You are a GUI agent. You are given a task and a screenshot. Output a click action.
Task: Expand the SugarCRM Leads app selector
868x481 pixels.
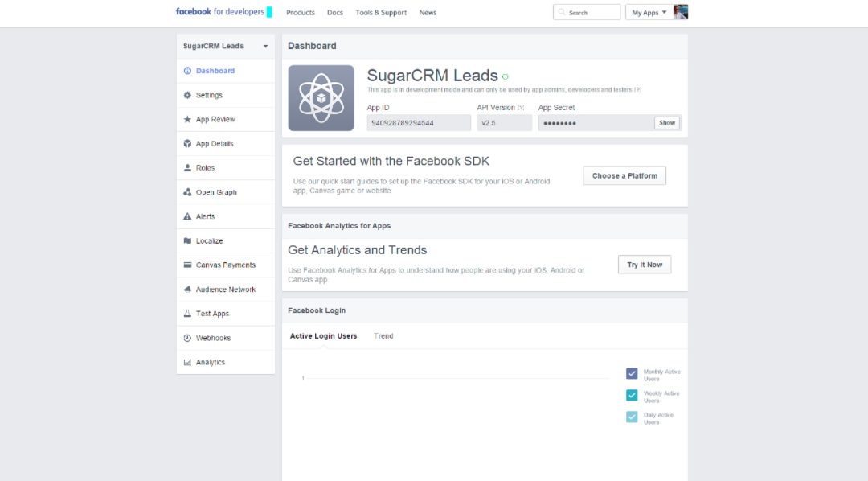pos(225,46)
